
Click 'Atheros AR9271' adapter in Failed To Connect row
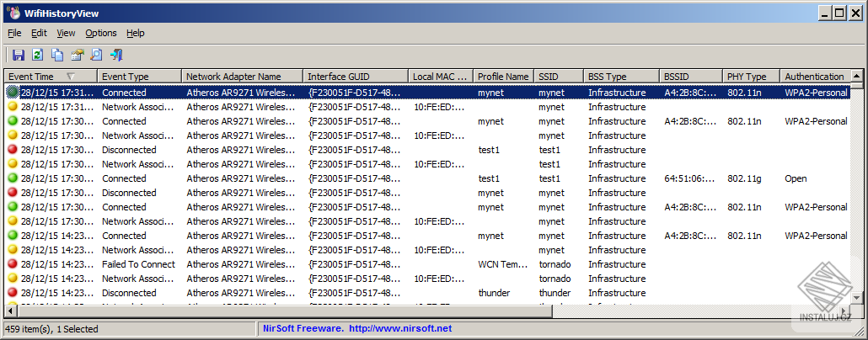241,264
